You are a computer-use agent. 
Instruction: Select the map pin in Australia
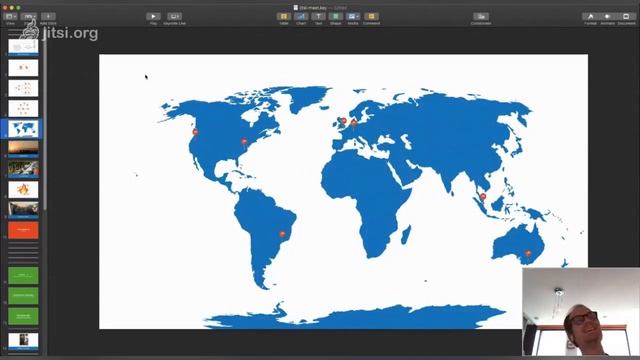[528, 253]
